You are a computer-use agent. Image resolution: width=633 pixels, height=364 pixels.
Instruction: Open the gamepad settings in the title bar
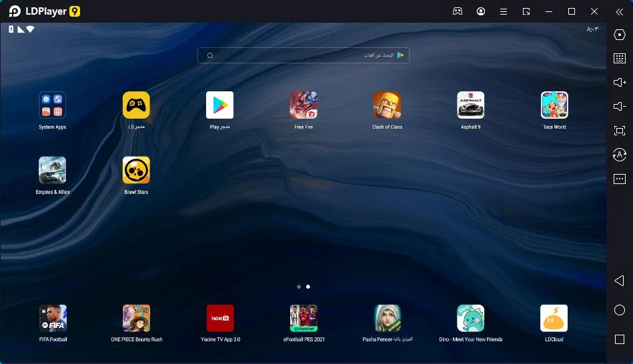pyautogui.click(x=458, y=11)
